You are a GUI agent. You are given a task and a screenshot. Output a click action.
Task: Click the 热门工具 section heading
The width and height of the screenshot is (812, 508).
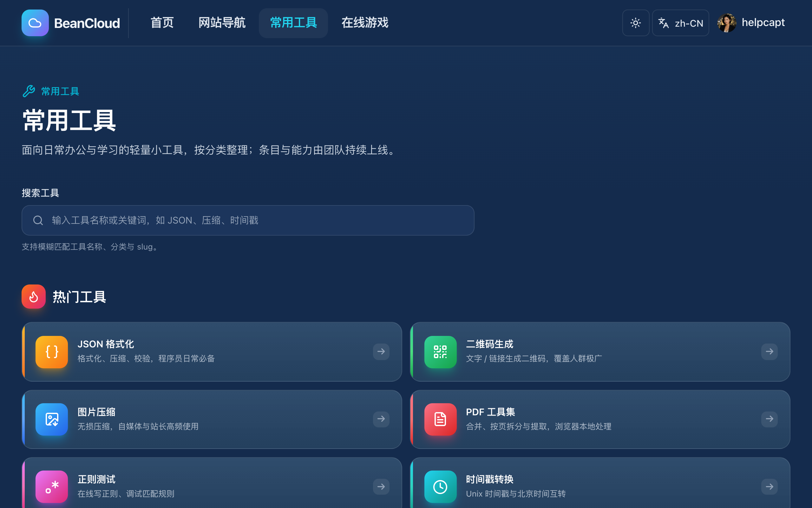(79, 297)
